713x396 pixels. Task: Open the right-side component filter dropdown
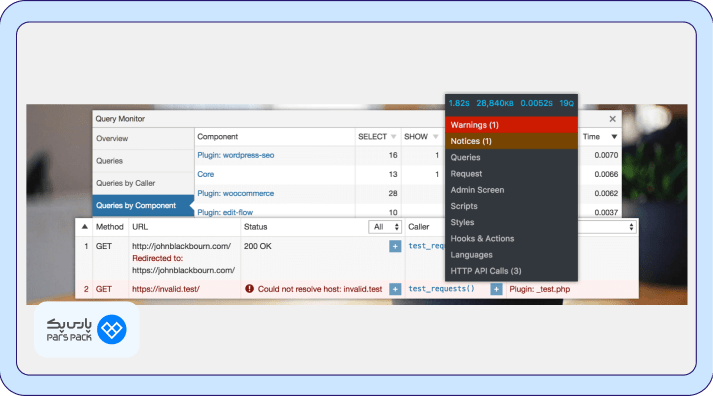(607, 227)
